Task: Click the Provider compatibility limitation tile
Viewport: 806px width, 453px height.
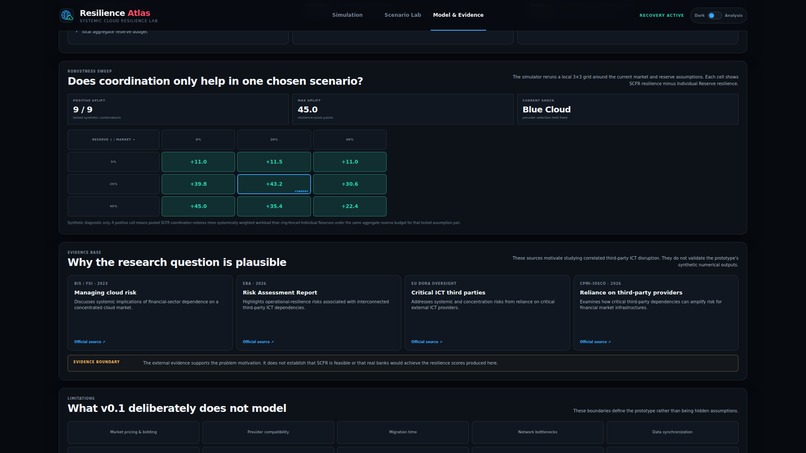Action: [x=268, y=432]
